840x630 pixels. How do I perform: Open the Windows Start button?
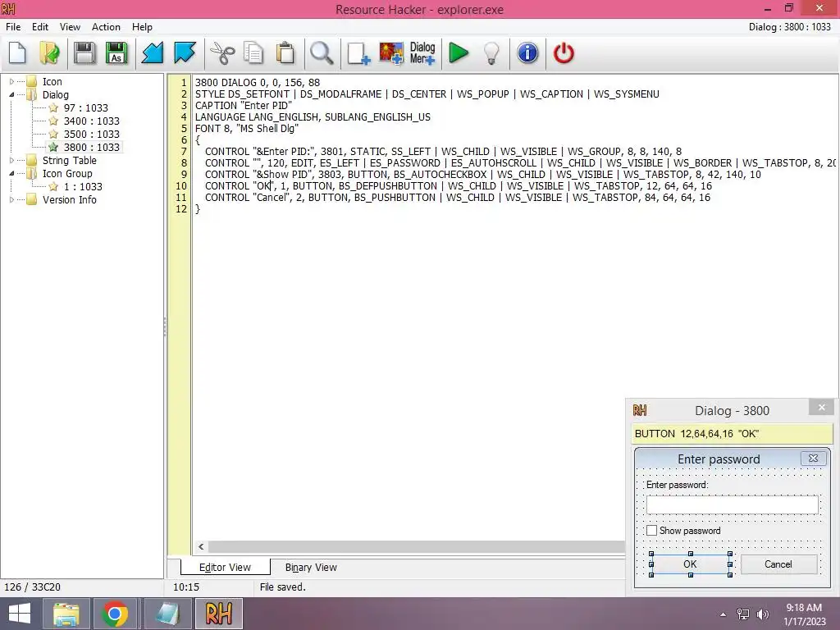tap(20, 614)
